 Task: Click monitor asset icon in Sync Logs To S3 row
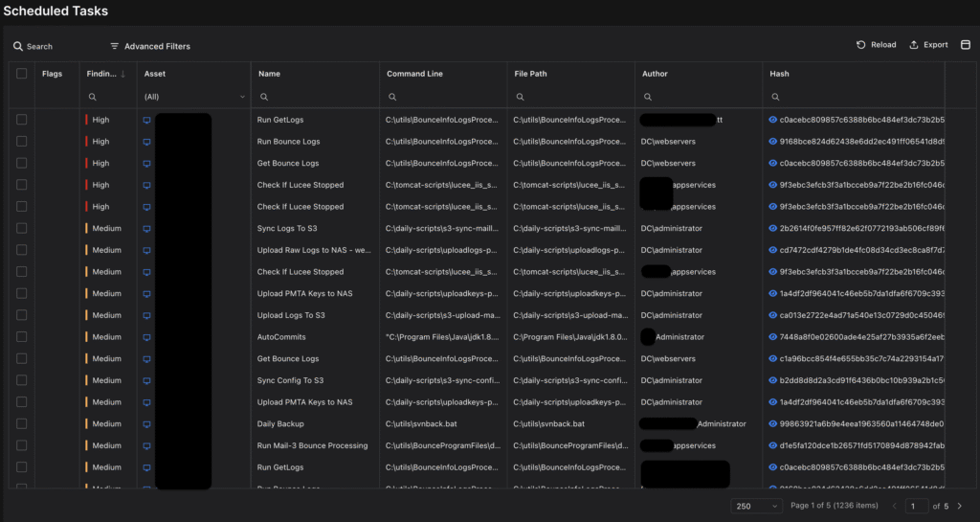(x=147, y=229)
